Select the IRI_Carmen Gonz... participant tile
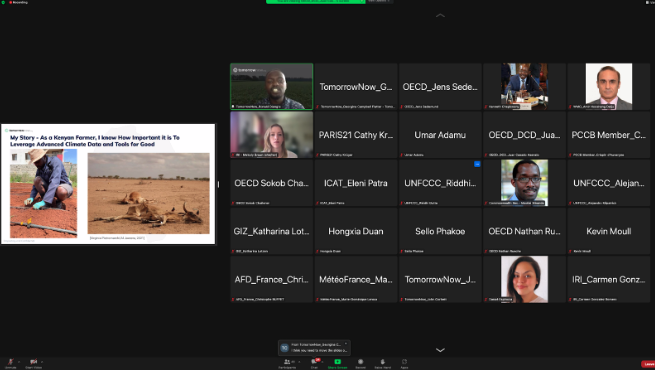Viewport: 655px width, 370px height. click(x=609, y=279)
